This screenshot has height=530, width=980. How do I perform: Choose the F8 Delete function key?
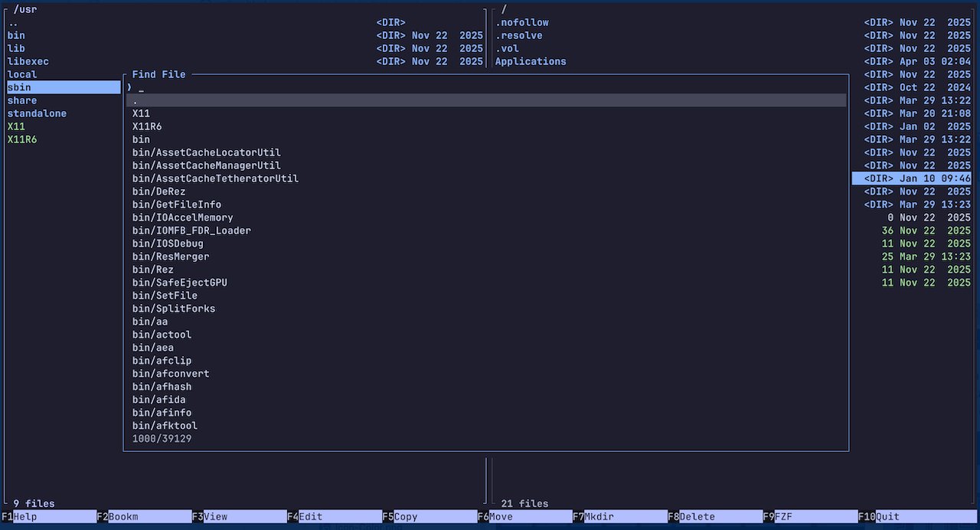coord(715,516)
